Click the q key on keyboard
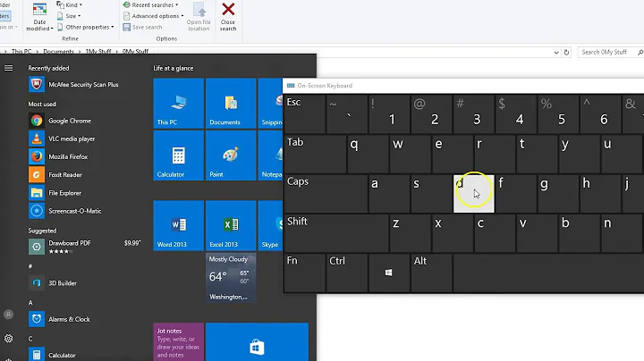Viewport: 644px width, 361px height. click(x=368, y=154)
